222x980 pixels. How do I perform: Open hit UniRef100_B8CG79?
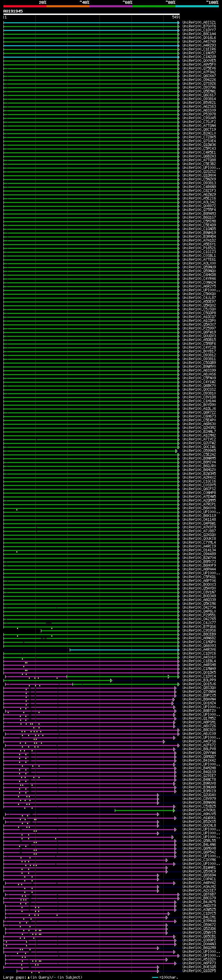199,898
